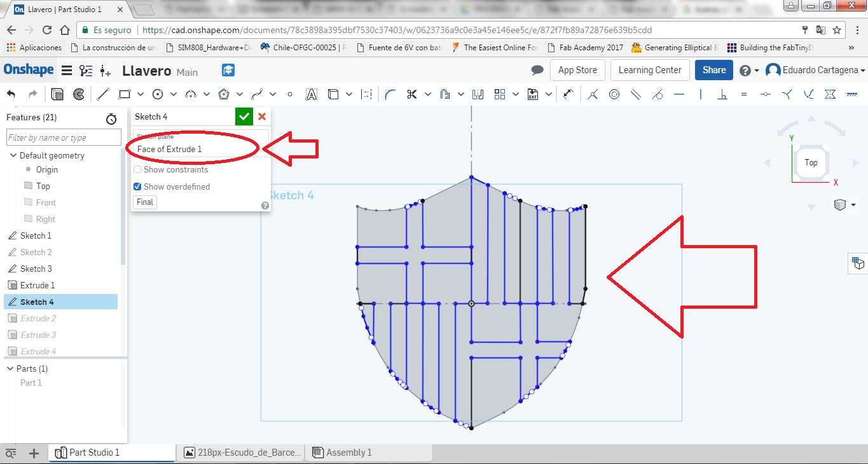Image resolution: width=868 pixels, height=464 pixels.
Task: Select the Dimension tool
Action: (568, 94)
